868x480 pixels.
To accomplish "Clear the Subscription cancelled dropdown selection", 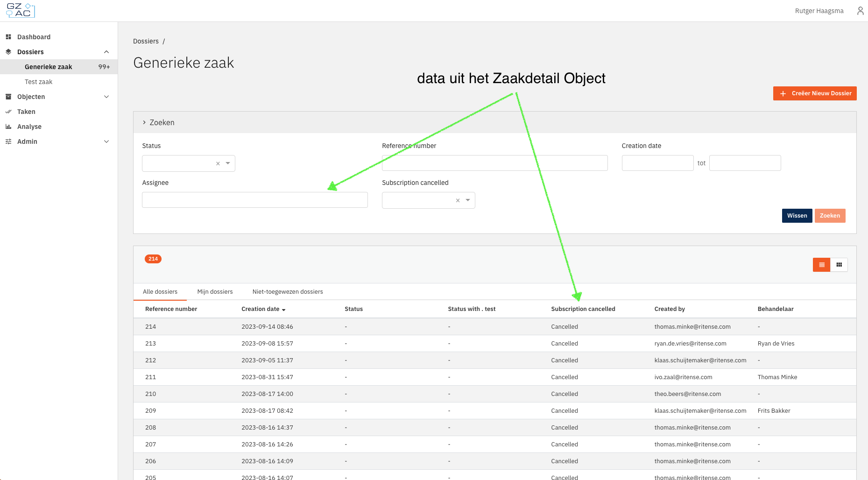I will click(x=458, y=200).
